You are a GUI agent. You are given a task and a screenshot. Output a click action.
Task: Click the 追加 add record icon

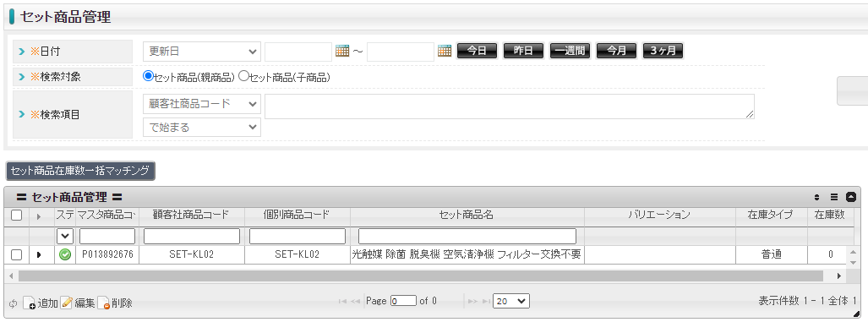30,303
